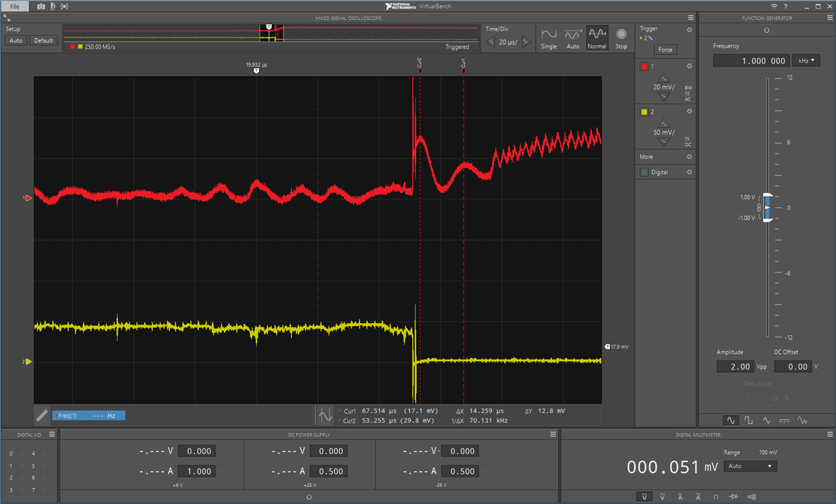The height and width of the screenshot is (504, 836).
Task: Click the wireless connection icon
Action: pos(773,6)
